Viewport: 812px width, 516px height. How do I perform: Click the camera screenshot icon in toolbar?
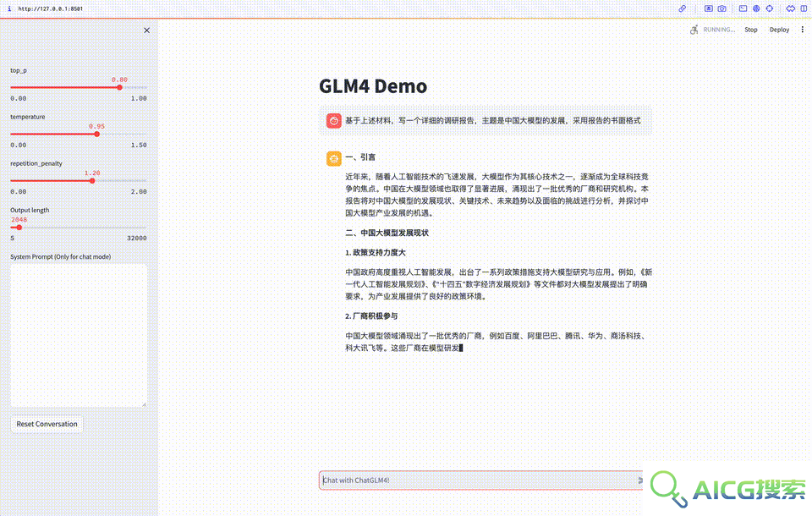(x=721, y=8)
